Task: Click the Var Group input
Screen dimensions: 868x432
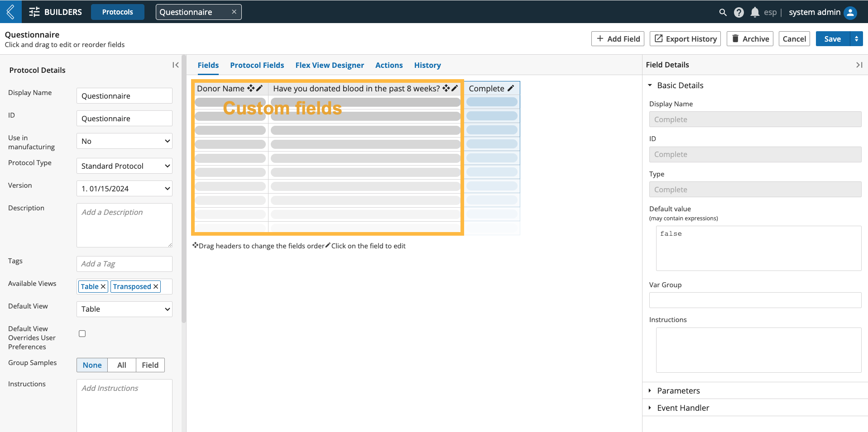Action: pos(755,300)
